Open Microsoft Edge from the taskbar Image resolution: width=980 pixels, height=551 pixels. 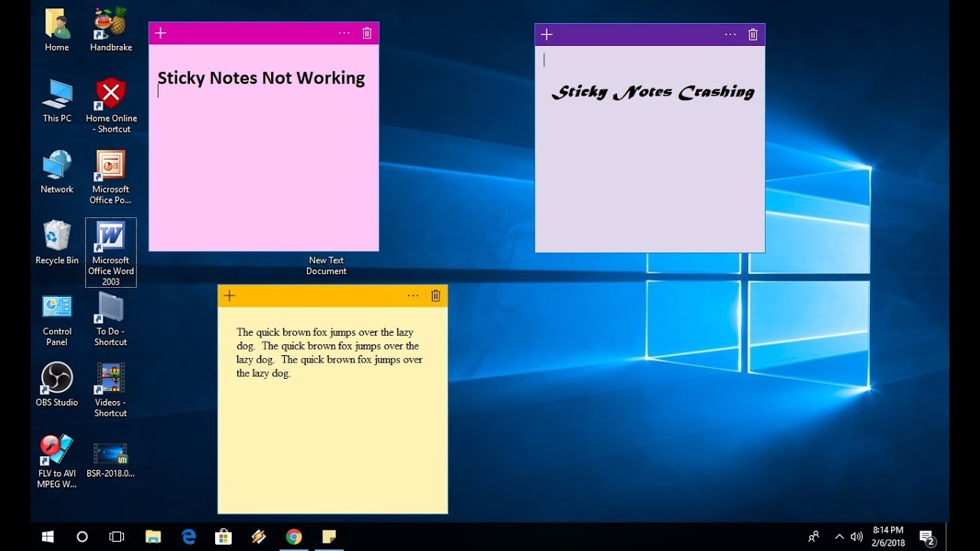click(188, 536)
